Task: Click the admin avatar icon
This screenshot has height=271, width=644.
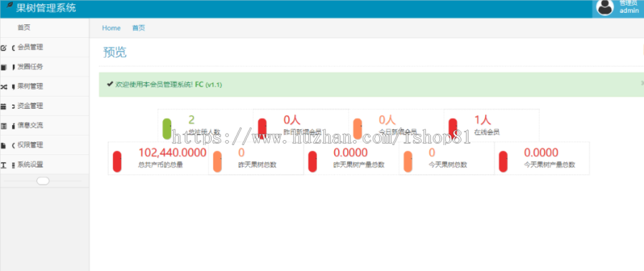Action: 605,7
